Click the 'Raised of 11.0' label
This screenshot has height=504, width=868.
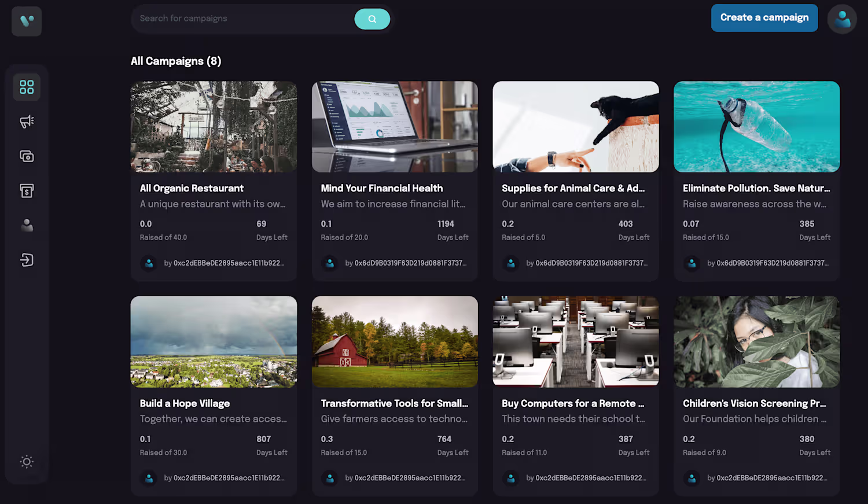coord(524,453)
